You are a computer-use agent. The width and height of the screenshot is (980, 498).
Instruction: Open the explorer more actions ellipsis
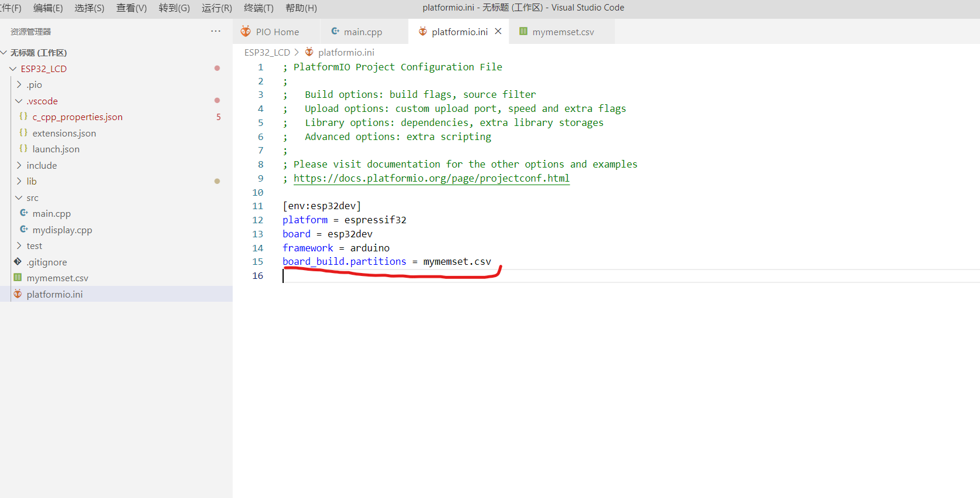216,31
